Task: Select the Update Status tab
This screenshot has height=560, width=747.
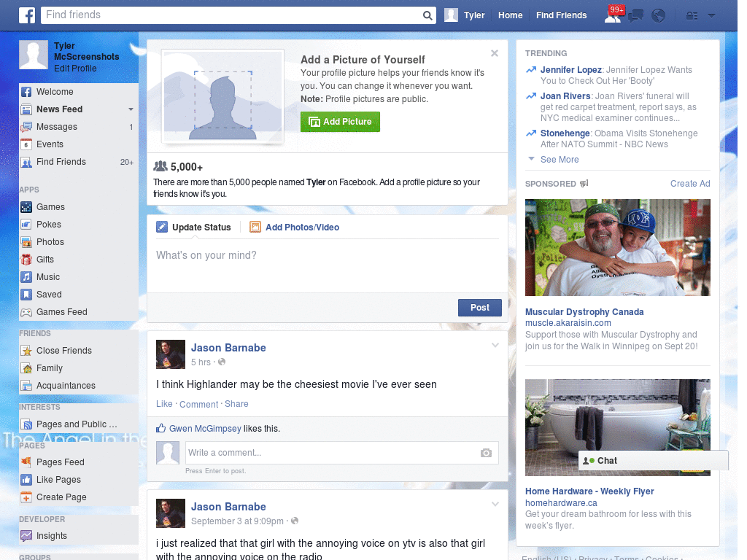Action: 193,227
